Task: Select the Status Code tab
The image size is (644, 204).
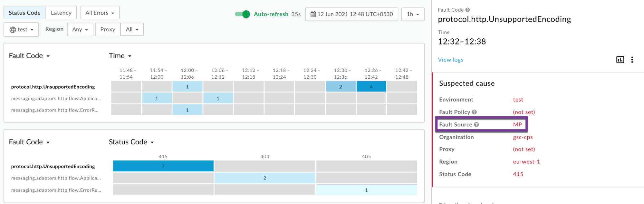Action: 25,13
